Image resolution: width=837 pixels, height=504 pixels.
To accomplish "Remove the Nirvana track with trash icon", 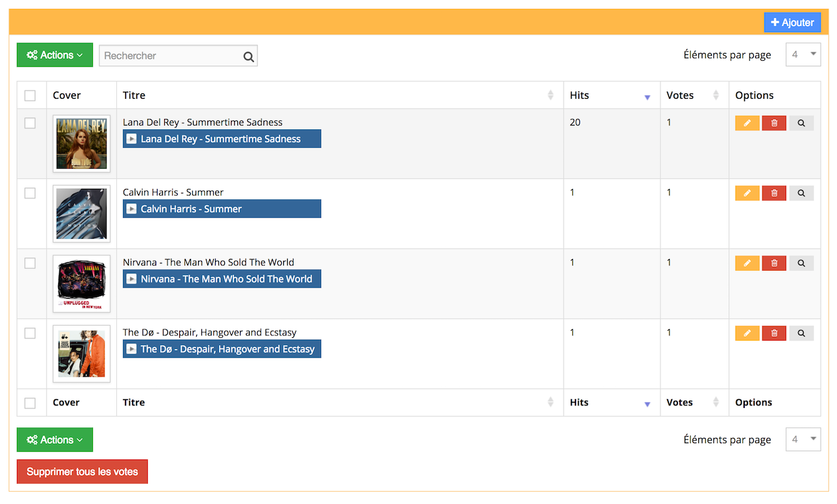I will coord(774,263).
